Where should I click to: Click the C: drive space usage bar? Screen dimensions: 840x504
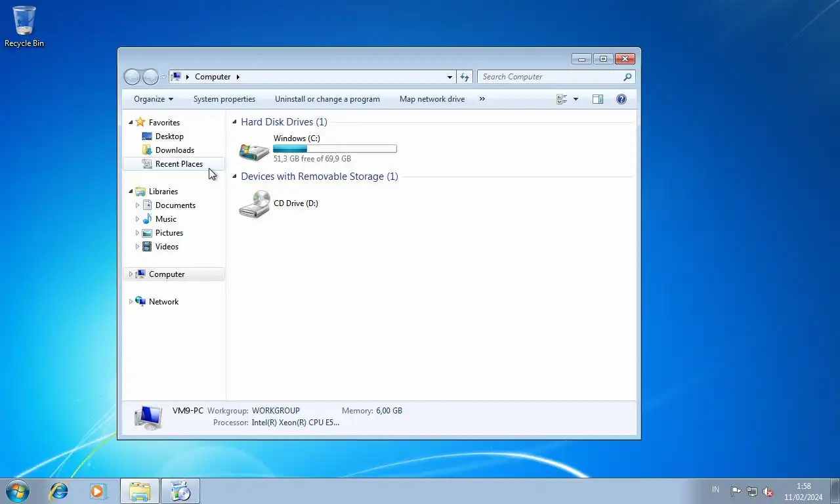click(335, 149)
